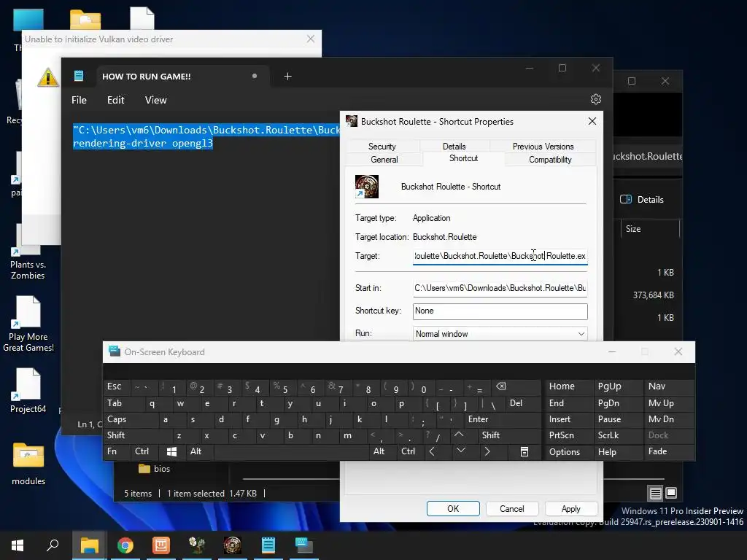Image resolution: width=747 pixels, height=560 pixels.
Task: Open the Security tab in Properties
Action: pyautogui.click(x=382, y=146)
